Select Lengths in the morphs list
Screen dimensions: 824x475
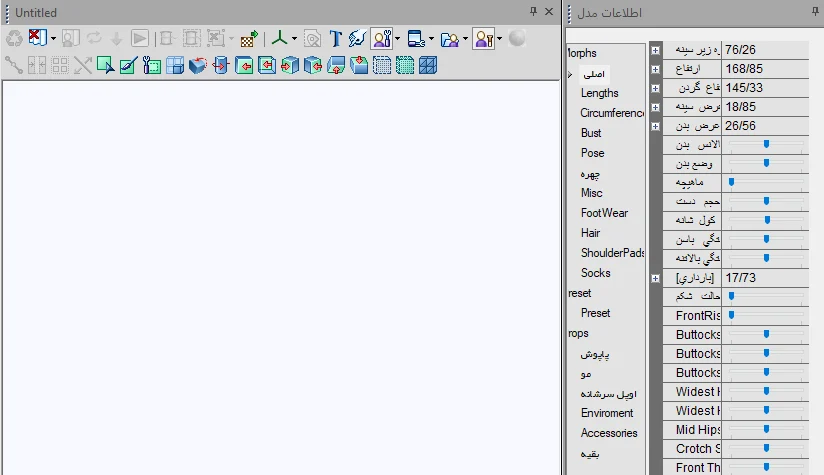(600, 93)
